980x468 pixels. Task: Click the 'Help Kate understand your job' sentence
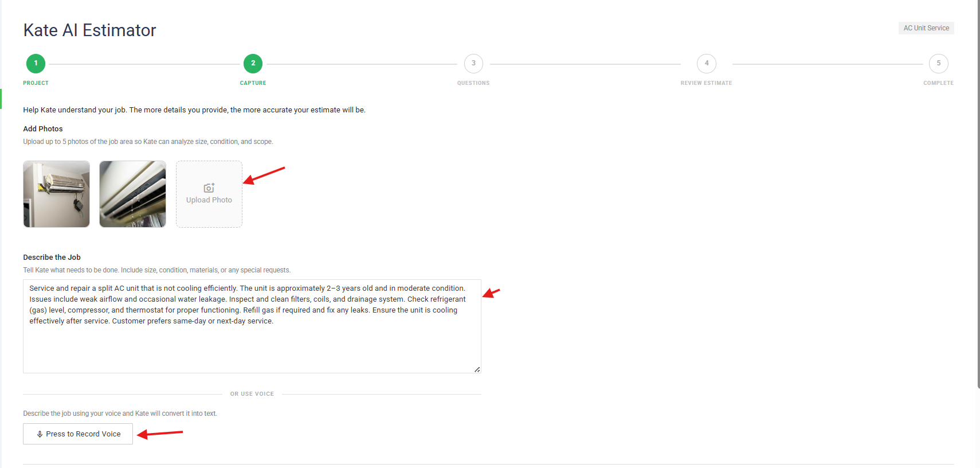click(x=194, y=110)
